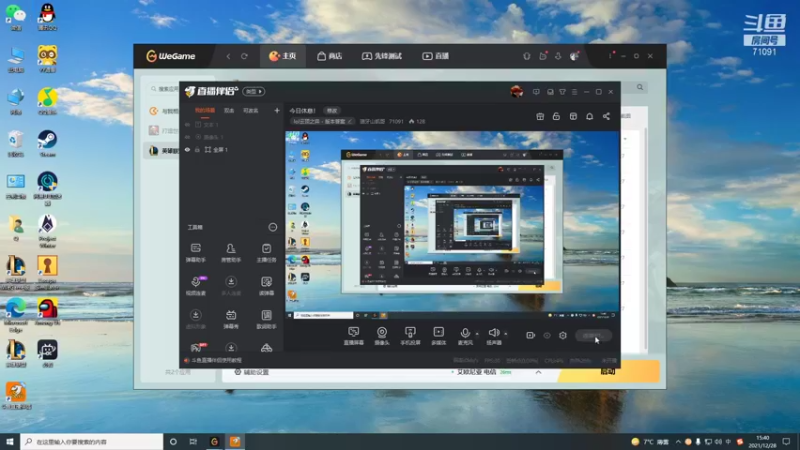The image size is (800, 450).
Task: Add a 多媒体 multimedia source
Action: click(439, 336)
